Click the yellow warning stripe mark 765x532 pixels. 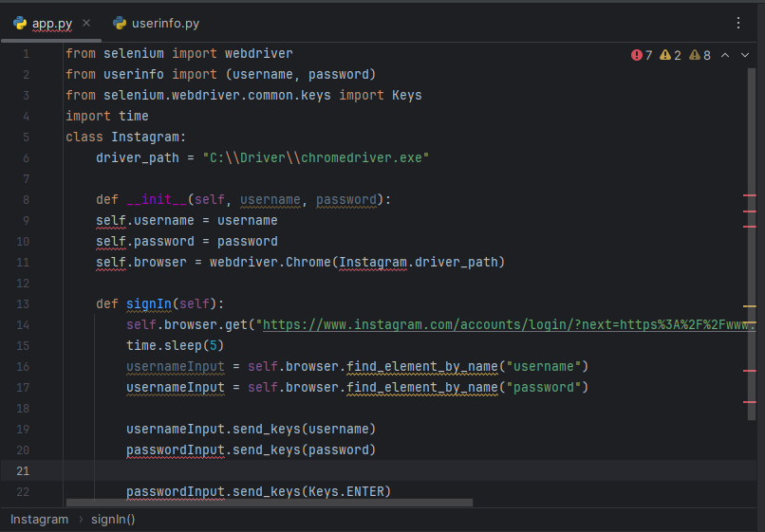(x=749, y=306)
